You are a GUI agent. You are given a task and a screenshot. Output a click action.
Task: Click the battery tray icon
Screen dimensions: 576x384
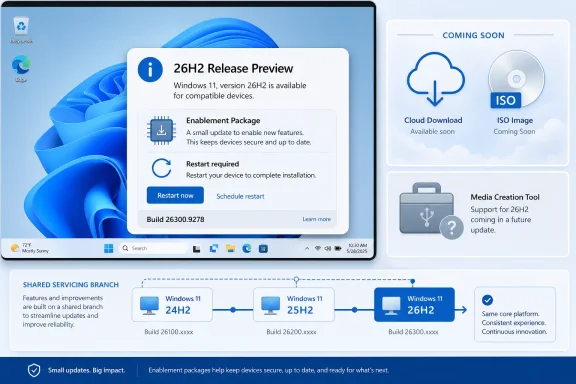click(338, 248)
